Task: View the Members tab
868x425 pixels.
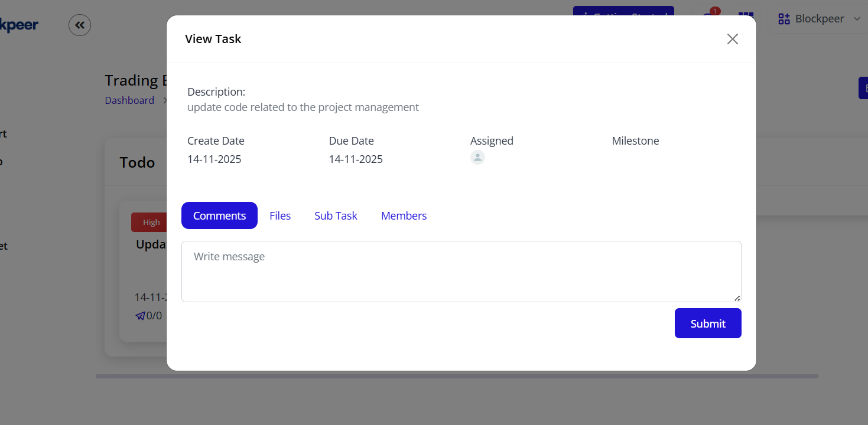Action: (404, 215)
